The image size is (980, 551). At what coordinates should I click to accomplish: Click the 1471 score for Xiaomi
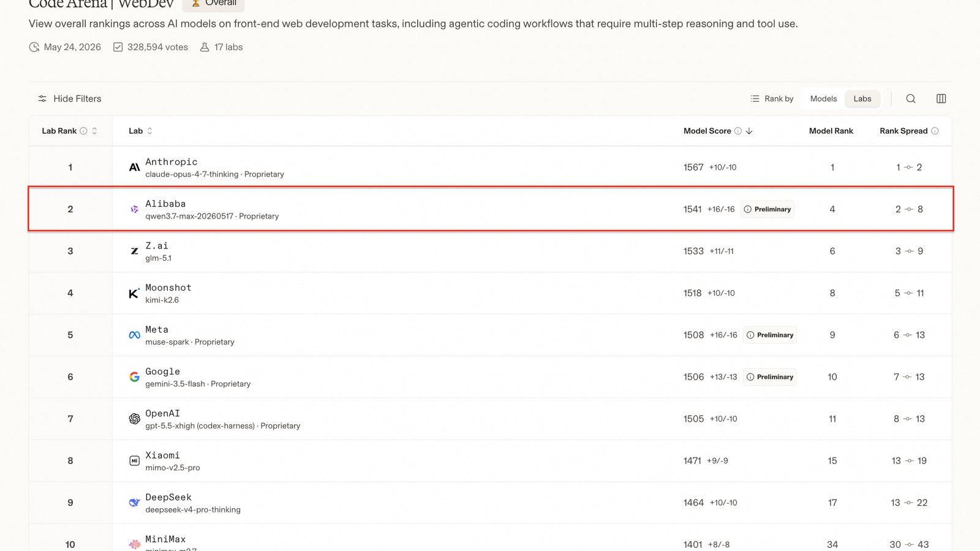pos(692,461)
